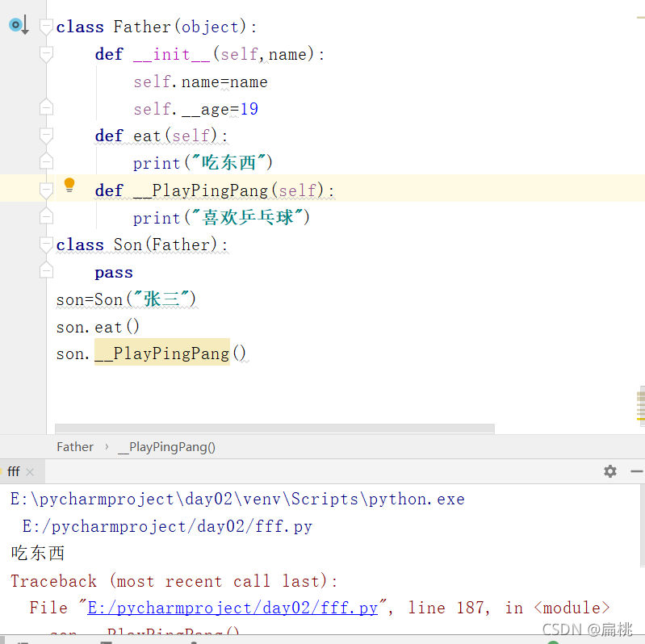Collapse the class Father code block
The height and width of the screenshot is (644, 645).
tap(46, 27)
